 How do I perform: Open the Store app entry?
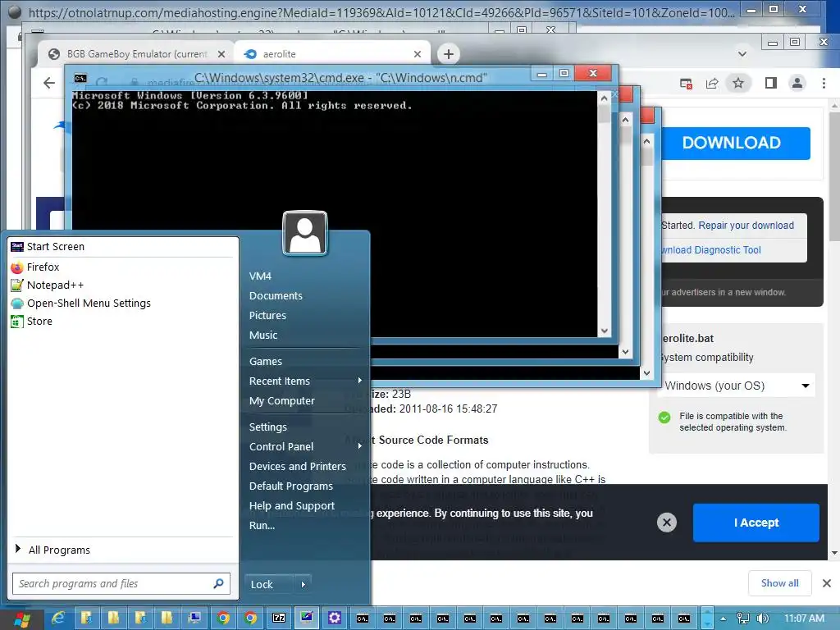pyautogui.click(x=32, y=322)
